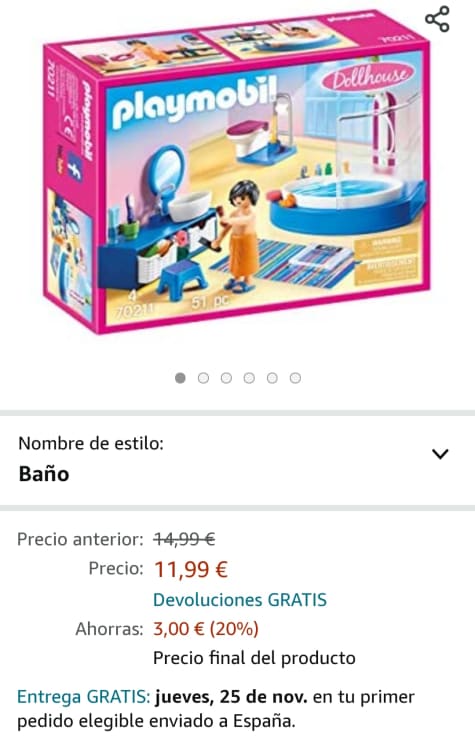Select the last carousel dot
This screenshot has height=748, width=475.
(295, 378)
